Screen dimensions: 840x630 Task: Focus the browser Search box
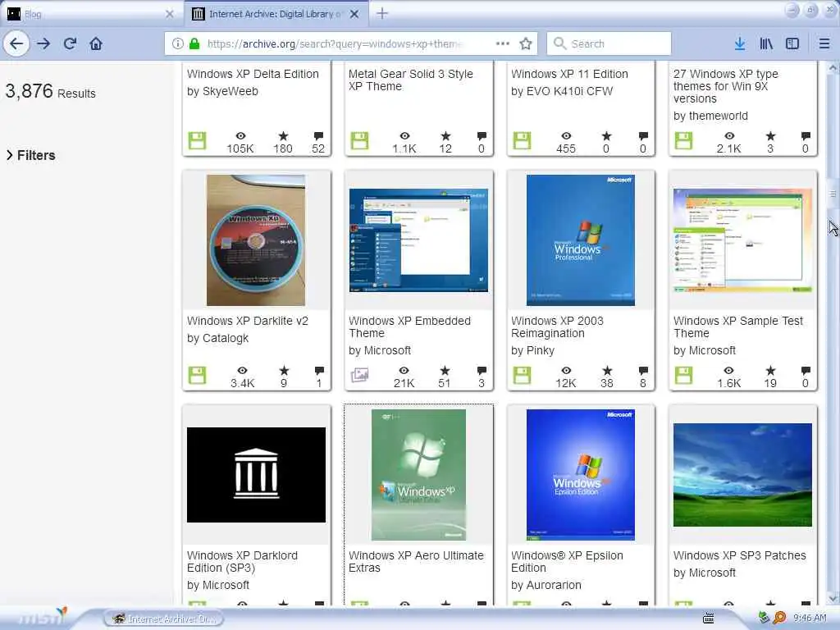pyautogui.click(x=609, y=43)
